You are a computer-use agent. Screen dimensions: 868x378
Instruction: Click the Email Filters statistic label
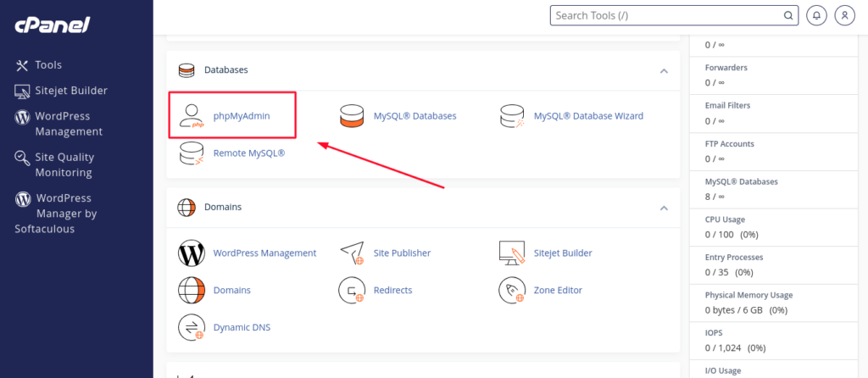(x=727, y=105)
